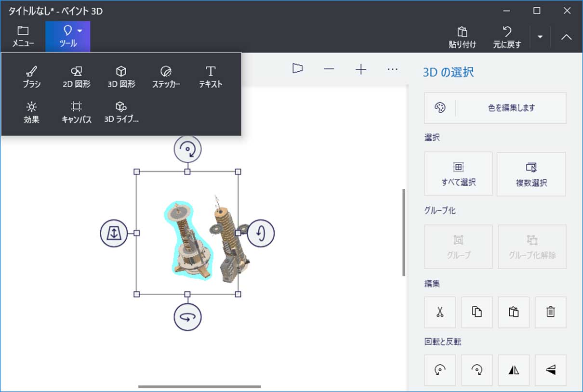Click the top-right selection box handle
This screenshot has width=583, height=392.
(238, 171)
